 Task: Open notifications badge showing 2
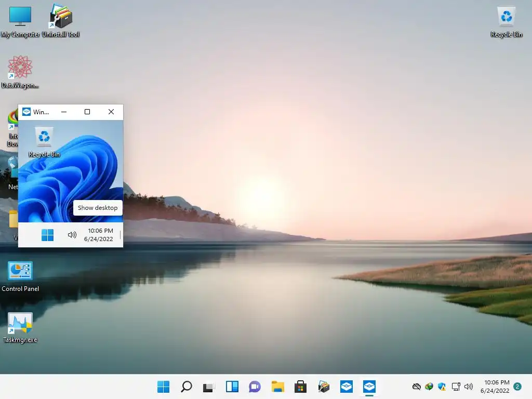[517, 387]
